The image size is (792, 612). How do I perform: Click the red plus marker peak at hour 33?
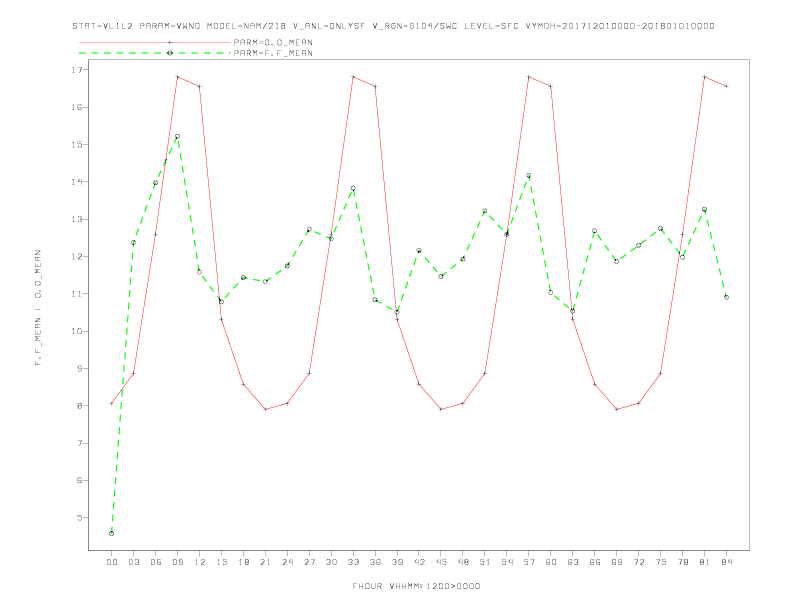click(353, 77)
